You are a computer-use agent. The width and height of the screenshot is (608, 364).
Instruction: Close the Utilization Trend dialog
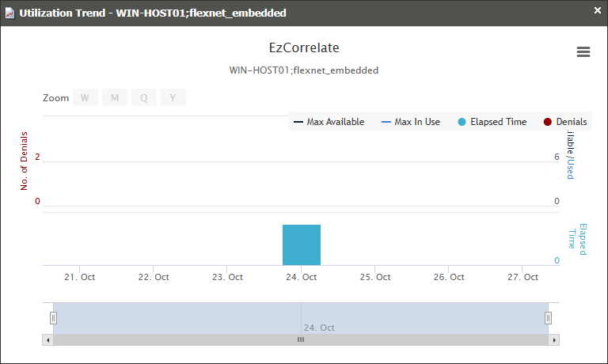point(597,11)
